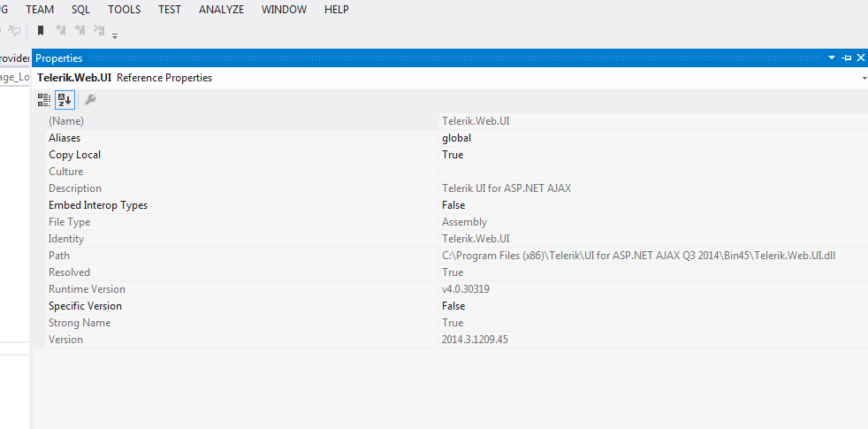Select Specific Version False value
The height and width of the screenshot is (429, 868).
tap(453, 306)
